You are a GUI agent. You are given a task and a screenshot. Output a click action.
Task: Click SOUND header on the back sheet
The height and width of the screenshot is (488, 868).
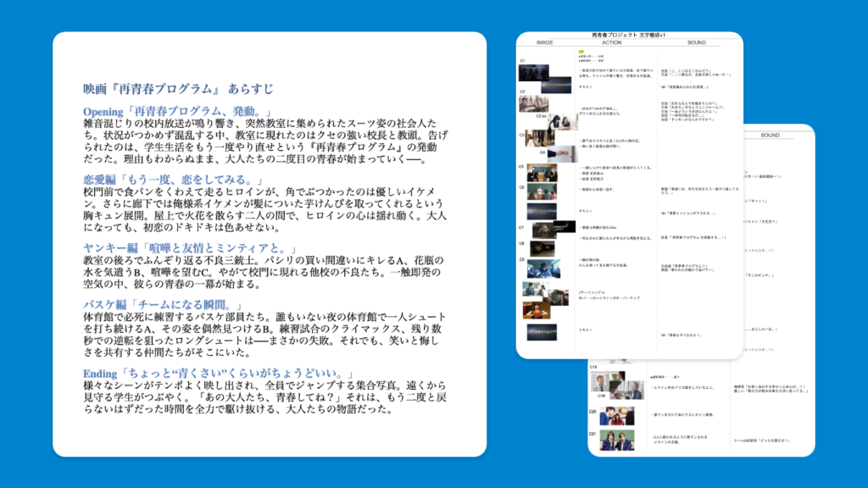click(770, 135)
